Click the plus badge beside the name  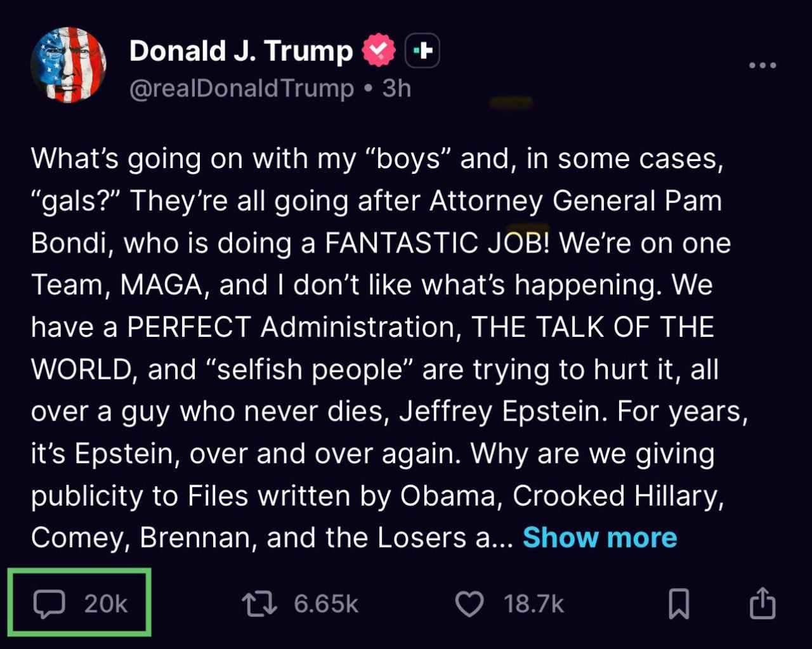(422, 50)
